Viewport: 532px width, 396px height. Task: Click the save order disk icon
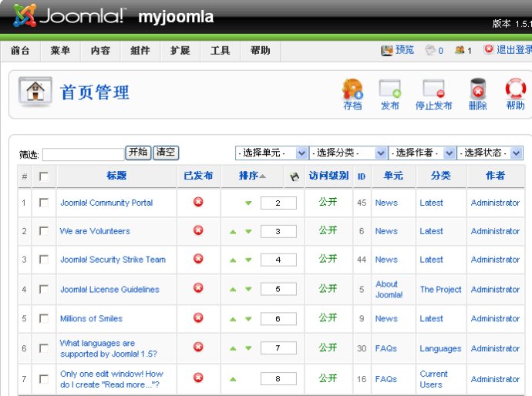(x=295, y=176)
